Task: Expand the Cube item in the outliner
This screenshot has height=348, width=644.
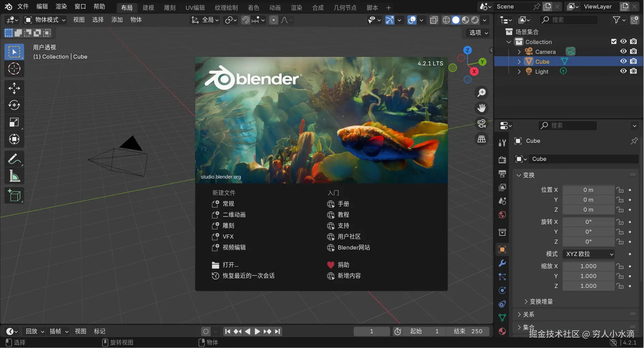Action: (x=519, y=61)
